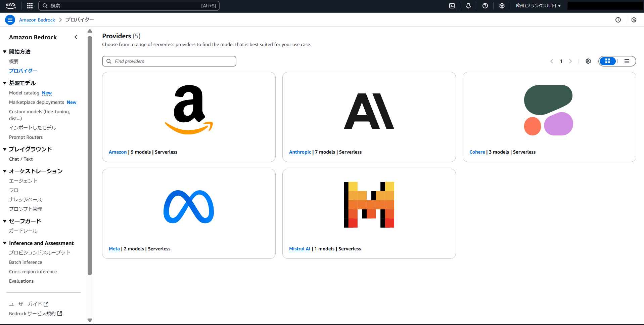Viewport: 644px width, 325px height.
Task: Open the AWS services grid menu
Action: pos(30,6)
